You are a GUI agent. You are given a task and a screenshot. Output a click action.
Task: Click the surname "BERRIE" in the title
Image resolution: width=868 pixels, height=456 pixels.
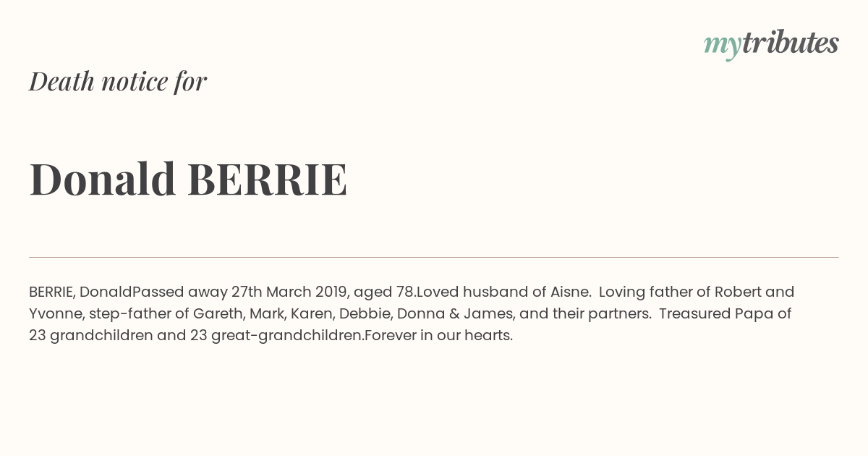(267, 179)
